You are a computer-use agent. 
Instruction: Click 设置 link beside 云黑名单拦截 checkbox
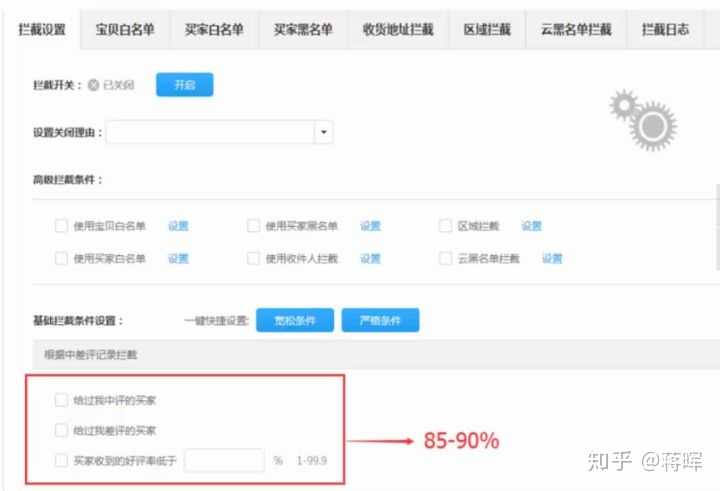point(552,259)
